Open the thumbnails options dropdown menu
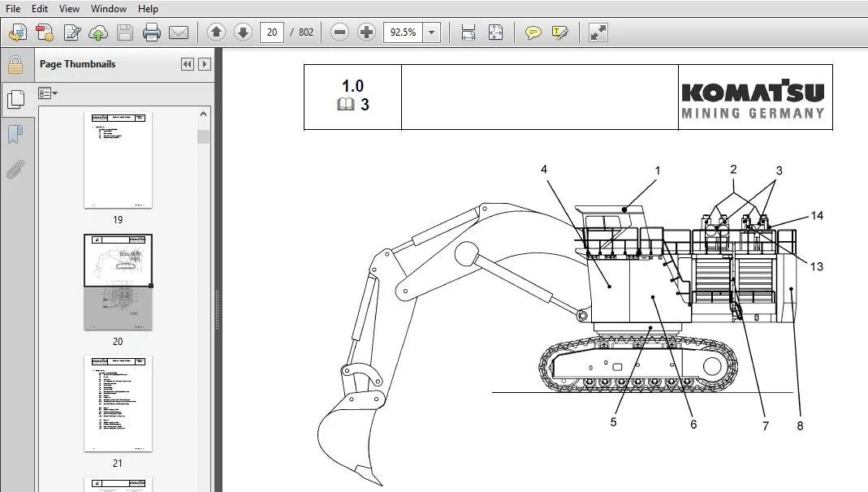The height and width of the screenshot is (492, 868). [48, 93]
